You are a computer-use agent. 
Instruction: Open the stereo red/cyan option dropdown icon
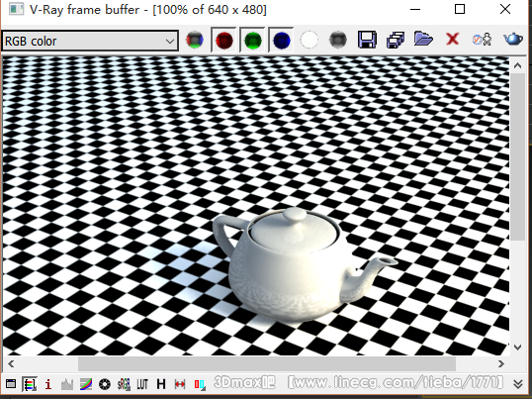[x=200, y=384]
